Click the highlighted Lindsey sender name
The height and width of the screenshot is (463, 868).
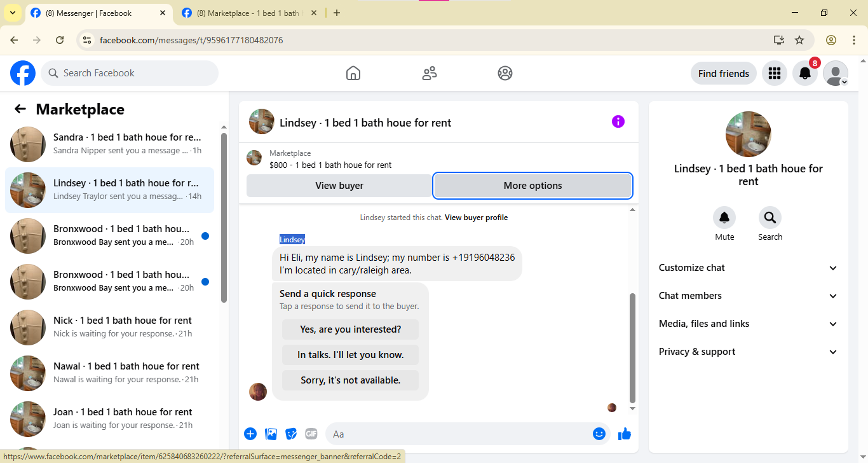tap(292, 240)
